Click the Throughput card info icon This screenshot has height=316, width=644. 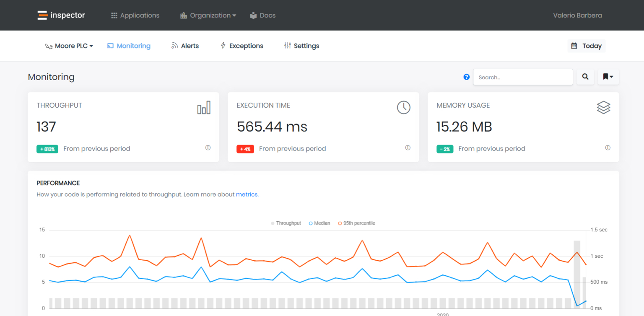208,148
